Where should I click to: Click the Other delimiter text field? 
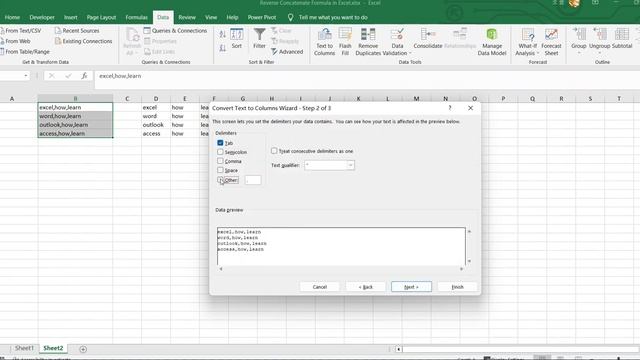point(253,180)
